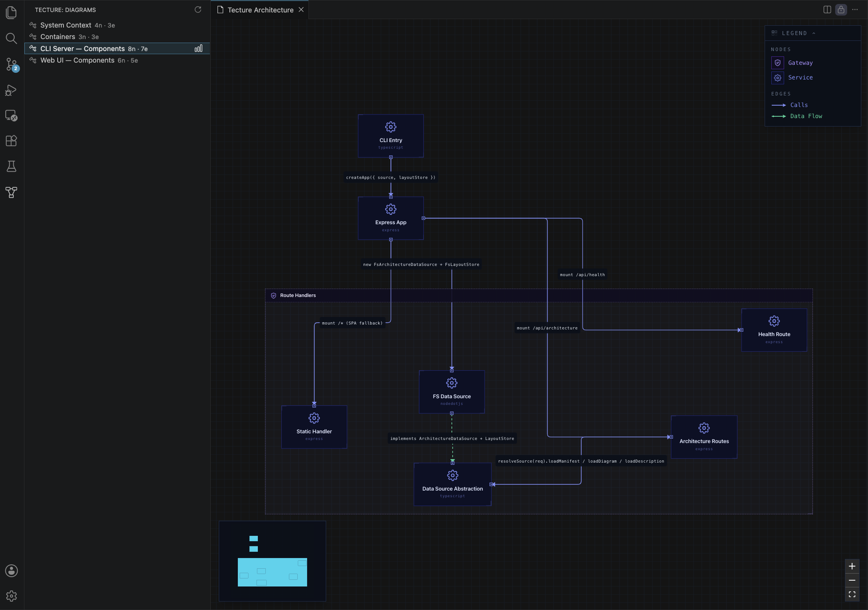Click the 'implements ArchitectureDataSource + LayoutStore' label
This screenshot has height=610, width=868.
coord(452,439)
